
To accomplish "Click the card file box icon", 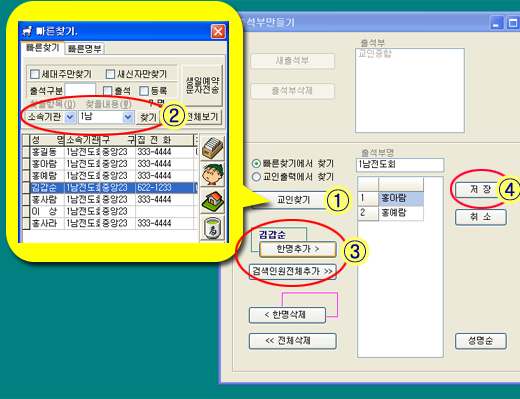I will 212,148.
